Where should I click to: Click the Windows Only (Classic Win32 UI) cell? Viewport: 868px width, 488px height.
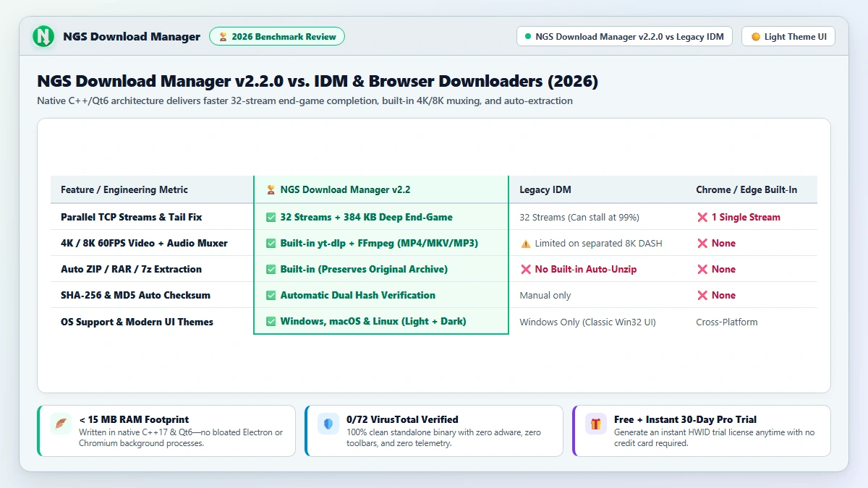pyautogui.click(x=587, y=322)
